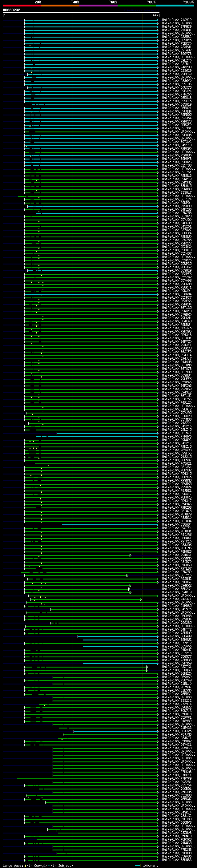Select the hit UniRef100_B9T4D7
Viewport: 197px width, 868px height.
click(x=177, y=50)
